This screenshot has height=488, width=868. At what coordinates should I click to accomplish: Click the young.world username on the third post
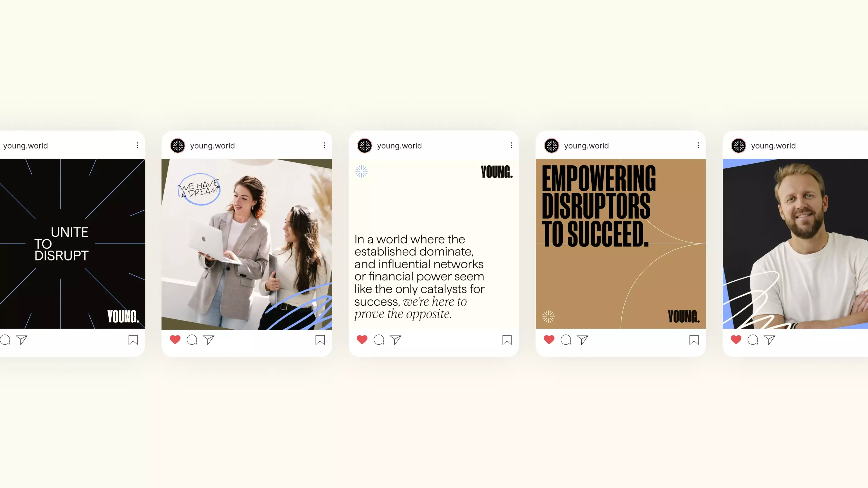point(399,145)
